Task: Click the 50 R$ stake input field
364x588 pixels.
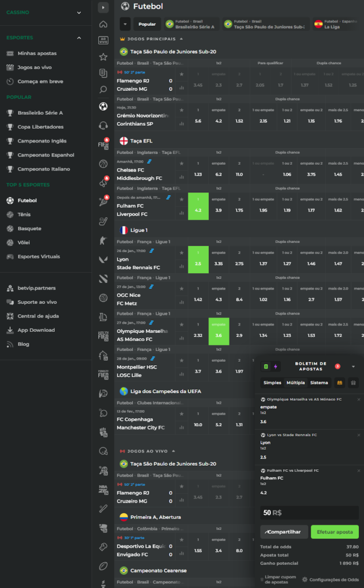Action: pos(309,513)
